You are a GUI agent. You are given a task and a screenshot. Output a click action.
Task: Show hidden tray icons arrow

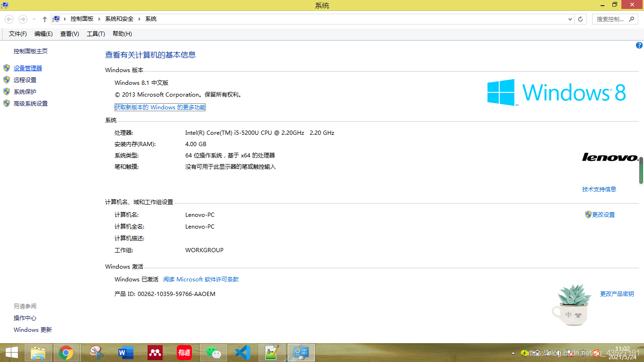[x=513, y=353]
